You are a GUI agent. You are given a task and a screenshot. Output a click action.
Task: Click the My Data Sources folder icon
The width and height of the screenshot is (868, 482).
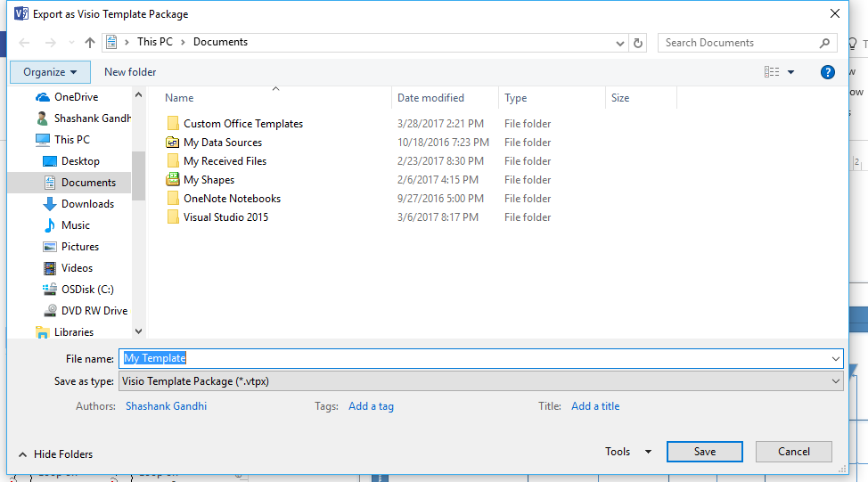pos(173,143)
